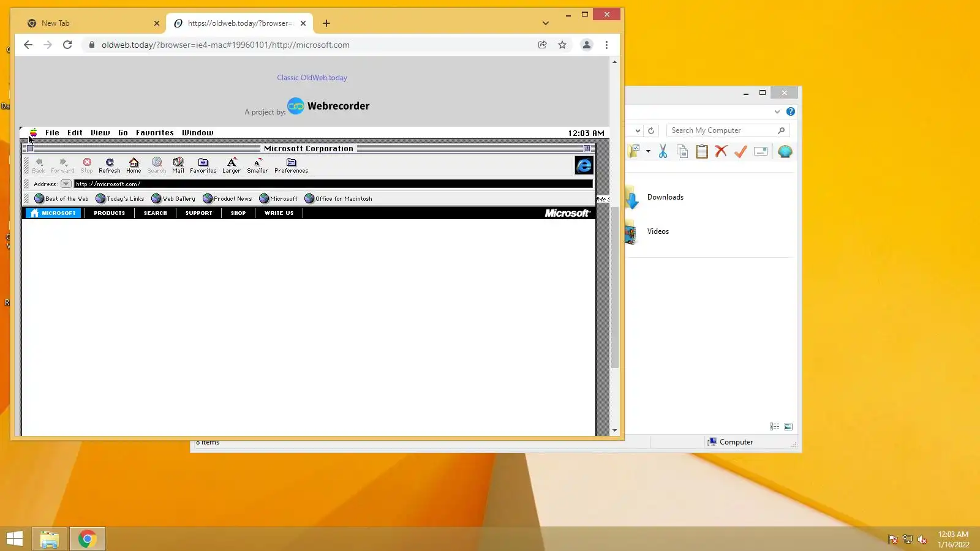
Task: Click the Best of the Web link
Action: pos(61,198)
